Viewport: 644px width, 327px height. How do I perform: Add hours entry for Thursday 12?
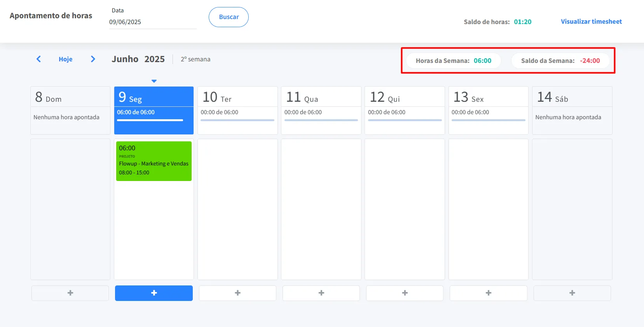coord(405,293)
